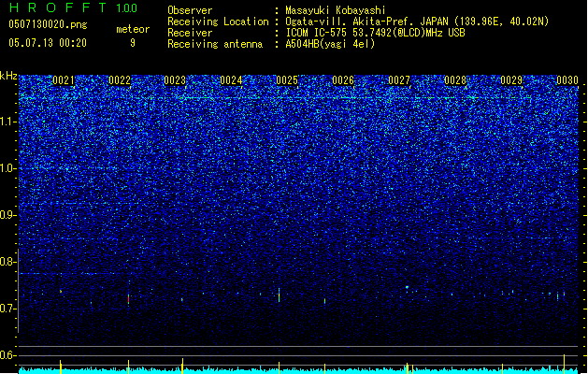Click the 0022 time marker
588x374 pixels.
120,80
